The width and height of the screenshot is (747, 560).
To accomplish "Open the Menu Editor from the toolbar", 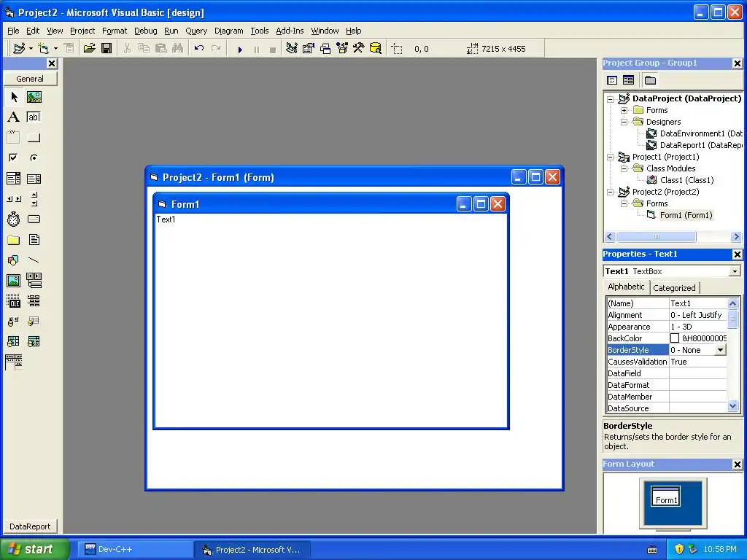I will point(69,49).
